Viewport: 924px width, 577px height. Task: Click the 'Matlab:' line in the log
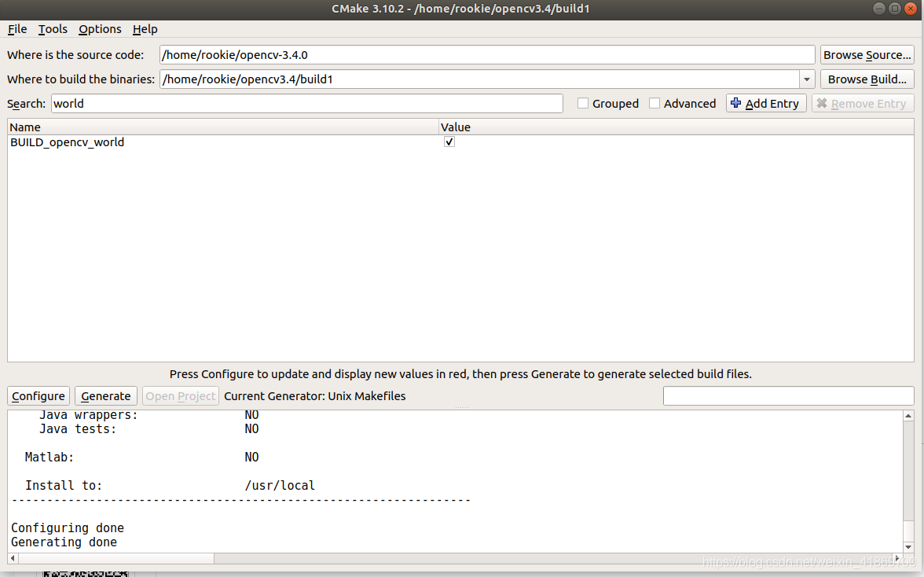pos(49,457)
